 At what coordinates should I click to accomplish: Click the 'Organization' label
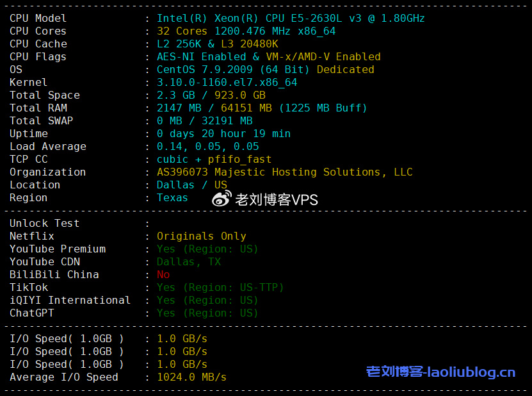pos(47,172)
